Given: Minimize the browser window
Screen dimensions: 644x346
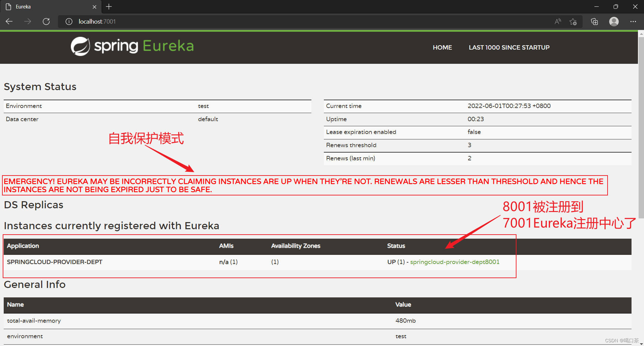Looking at the screenshot, I should pyautogui.click(x=596, y=6).
